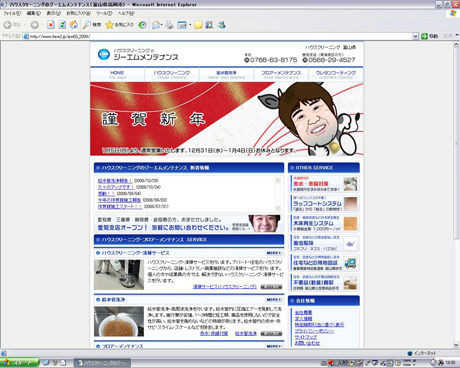Viewport: 460px width, 368px height.
Task: Click the 会社概要 link
Action: point(303,312)
